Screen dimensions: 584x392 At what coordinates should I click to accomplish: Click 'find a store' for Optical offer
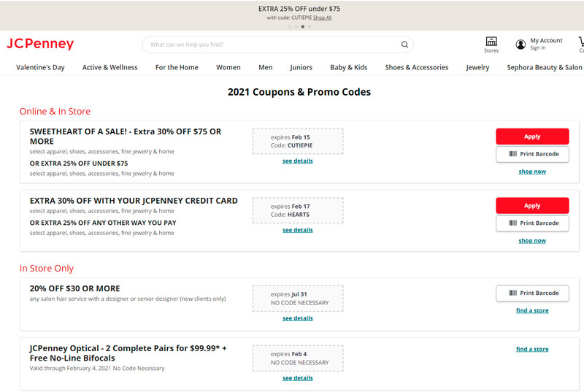[532, 349]
